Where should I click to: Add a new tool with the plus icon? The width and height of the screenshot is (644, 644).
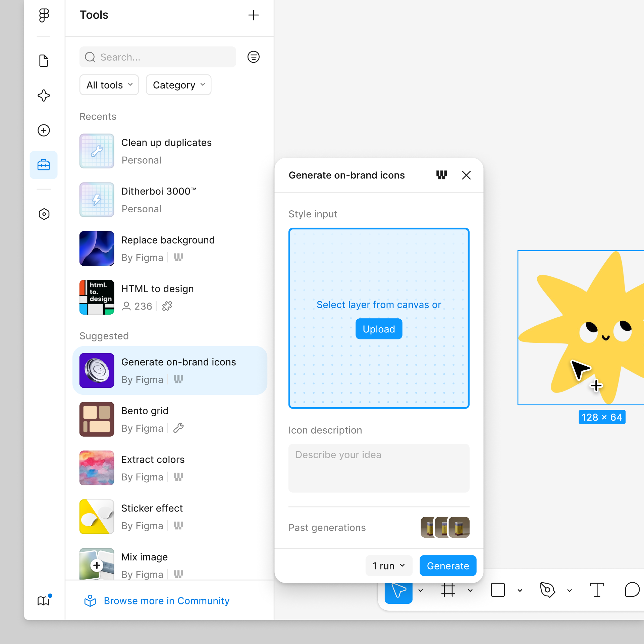coord(254,15)
